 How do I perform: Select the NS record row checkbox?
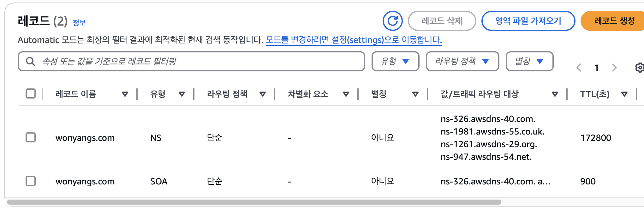coord(30,138)
